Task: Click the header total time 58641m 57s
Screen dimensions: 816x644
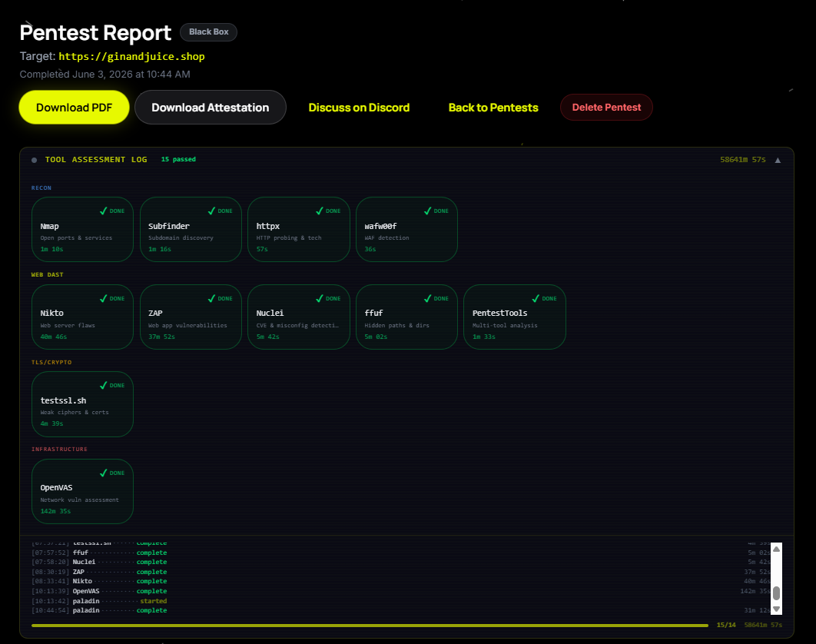Action: pyautogui.click(x=743, y=160)
